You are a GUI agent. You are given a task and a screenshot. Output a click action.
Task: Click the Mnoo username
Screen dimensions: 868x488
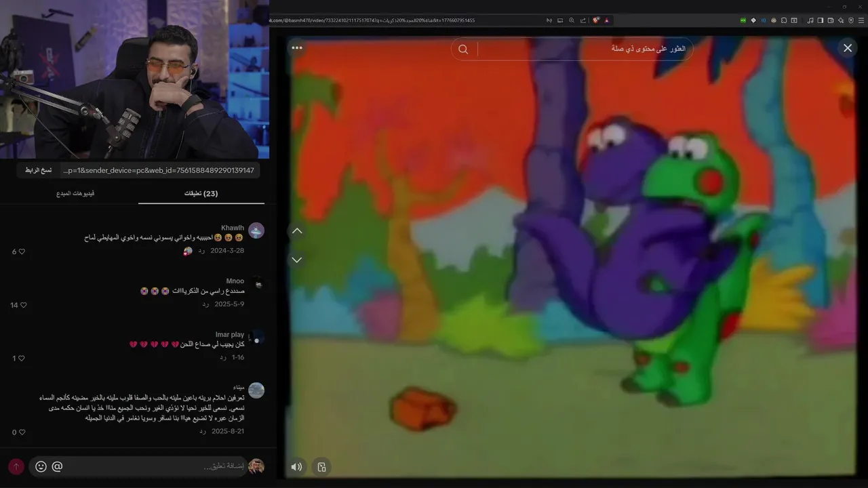[x=235, y=281]
